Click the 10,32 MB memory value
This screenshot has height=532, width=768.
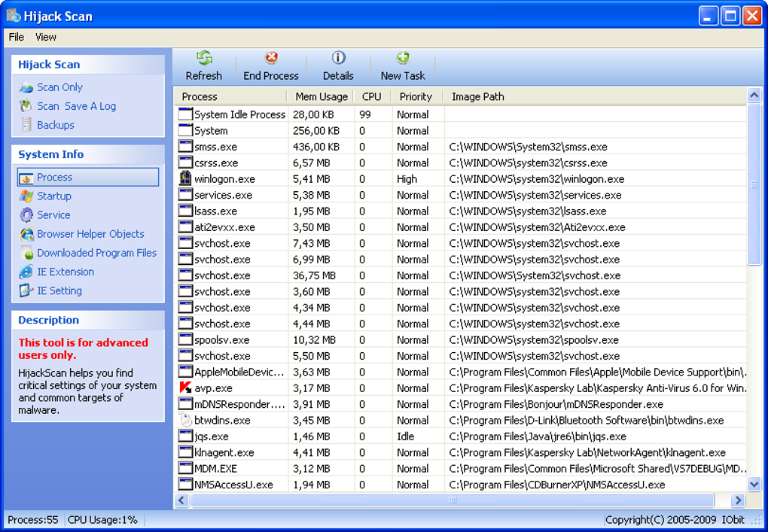pyautogui.click(x=314, y=339)
